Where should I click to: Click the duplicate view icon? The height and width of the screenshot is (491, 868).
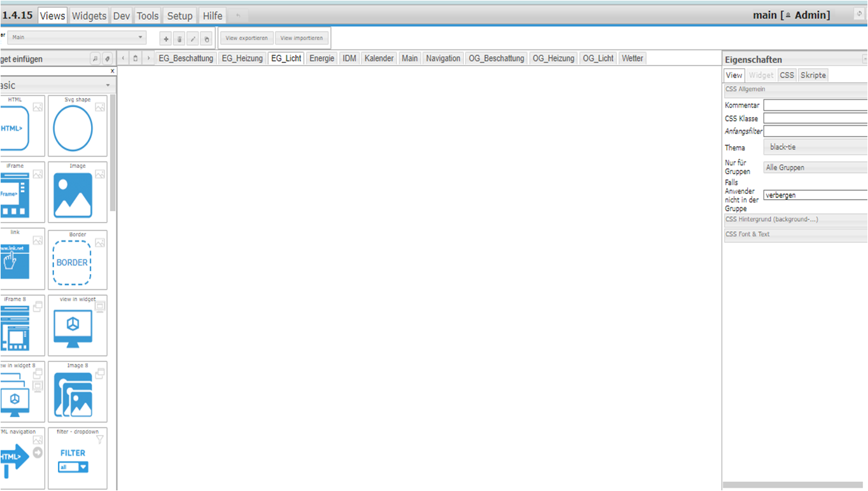(206, 39)
